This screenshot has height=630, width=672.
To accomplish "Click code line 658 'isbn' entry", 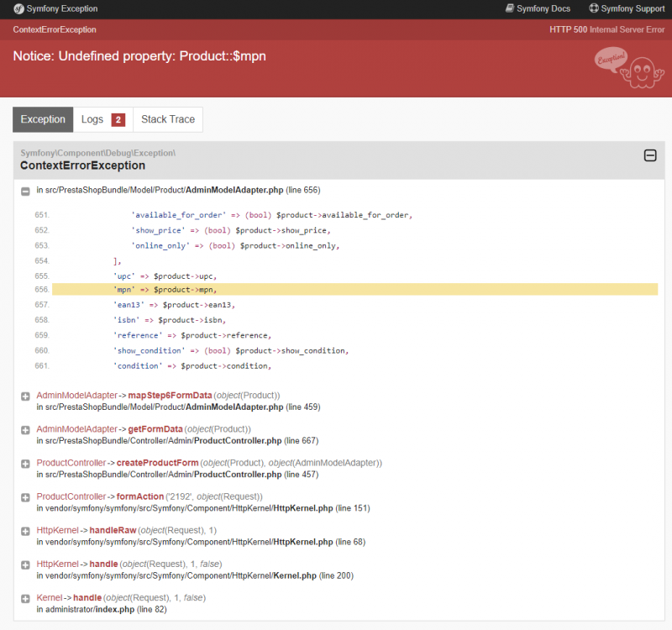I will pos(170,320).
